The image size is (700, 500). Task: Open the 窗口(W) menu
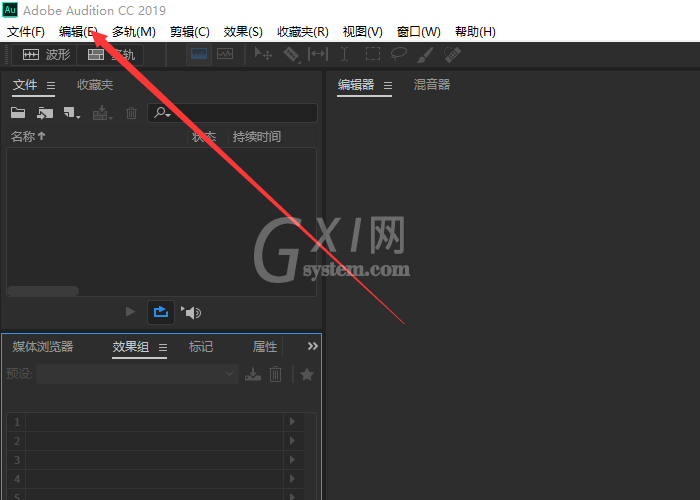[418, 32]
